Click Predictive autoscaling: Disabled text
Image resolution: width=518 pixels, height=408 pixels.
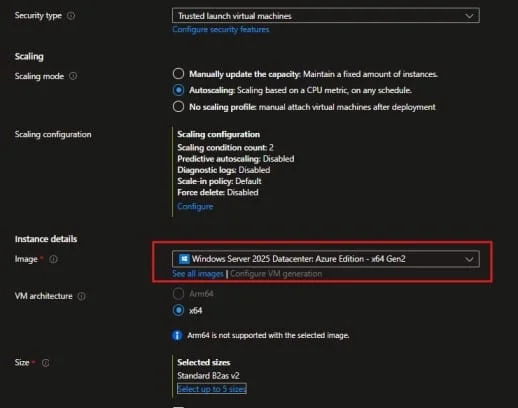click(236, 159)
